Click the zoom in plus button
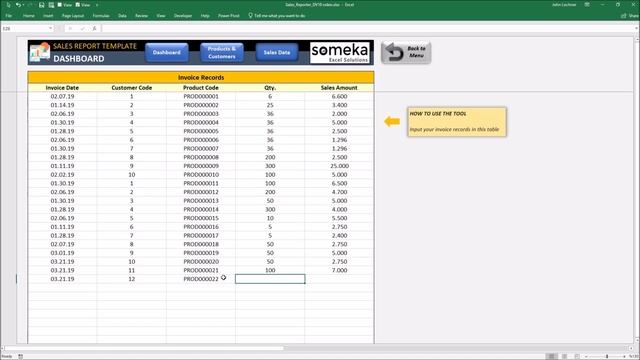Image resolution: width=640 pixels, height=360 pixels. tap(624, 356)
